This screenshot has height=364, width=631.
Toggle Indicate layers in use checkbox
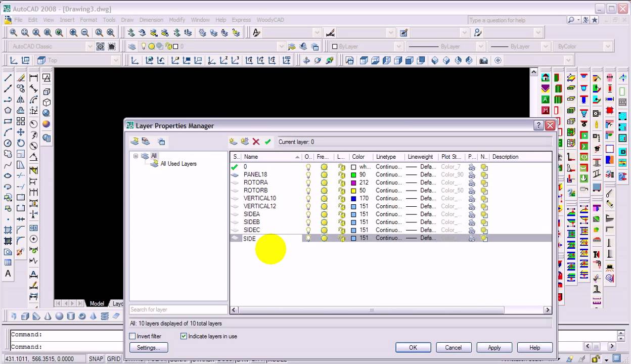(x=184, y=336)
